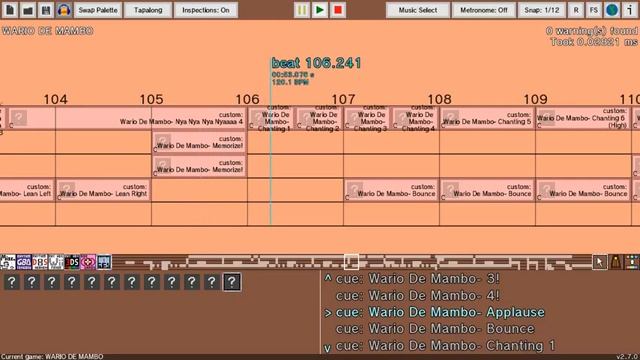The image size is (640, 360).
Task: Click the 0 warning(s) found text
Action: click(x=591, y=31)
